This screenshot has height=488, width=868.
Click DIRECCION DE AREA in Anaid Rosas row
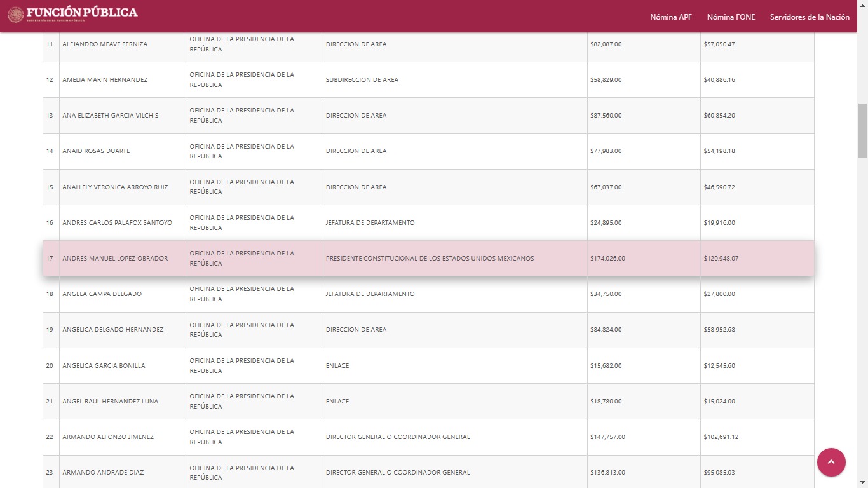356,151
